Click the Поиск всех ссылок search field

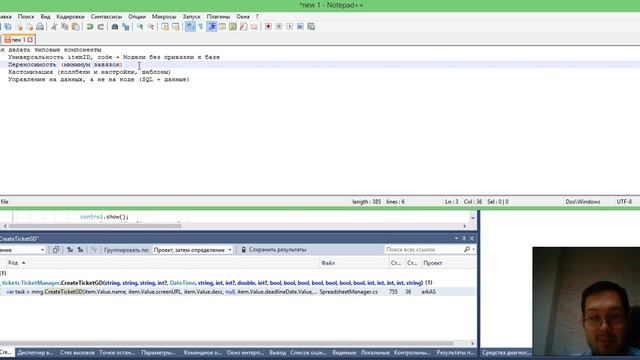[x=424, y=249]
